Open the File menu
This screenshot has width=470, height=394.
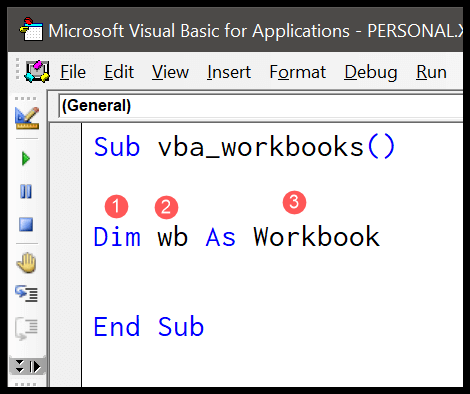point(73,72)
